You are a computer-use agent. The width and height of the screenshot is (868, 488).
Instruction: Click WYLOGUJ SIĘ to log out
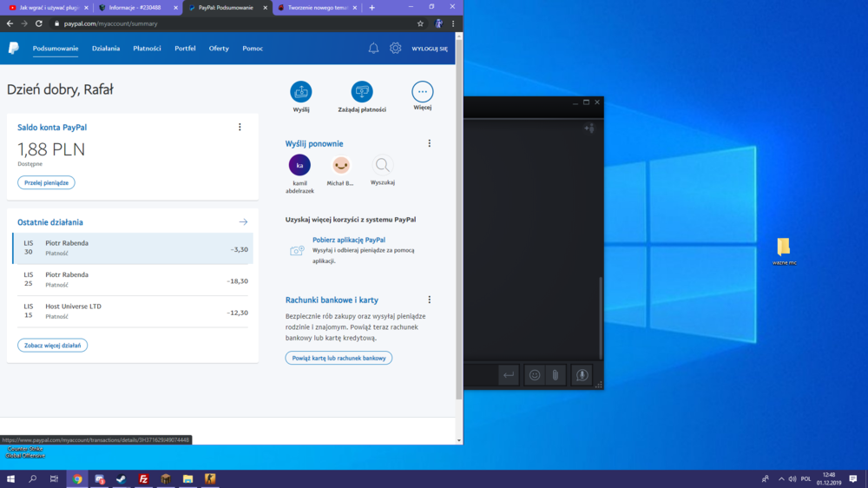coord(430,49)
